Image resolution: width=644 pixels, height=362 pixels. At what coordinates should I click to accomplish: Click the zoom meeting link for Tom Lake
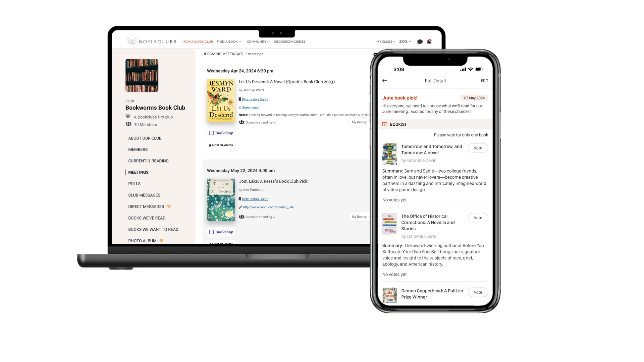pos(268,207)
